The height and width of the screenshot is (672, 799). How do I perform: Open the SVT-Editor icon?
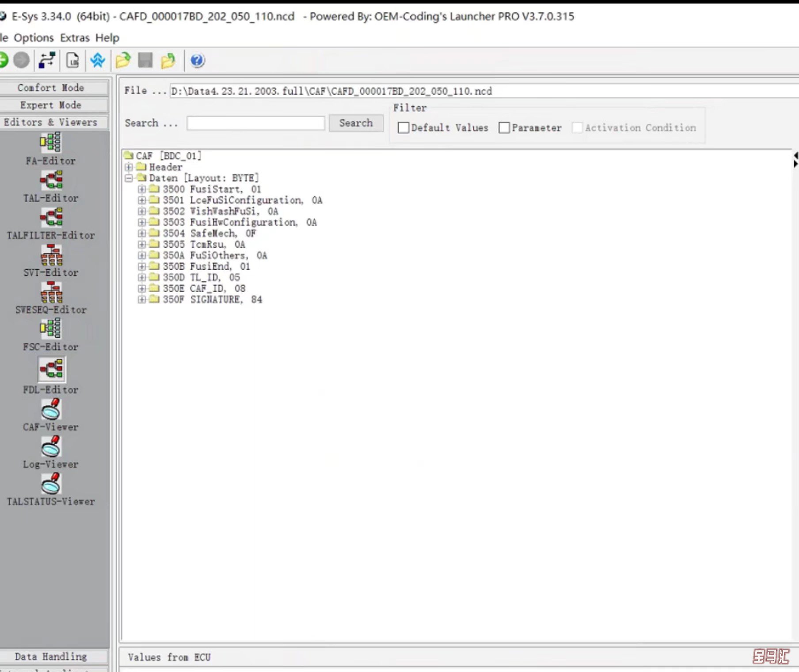coord(51,255)
